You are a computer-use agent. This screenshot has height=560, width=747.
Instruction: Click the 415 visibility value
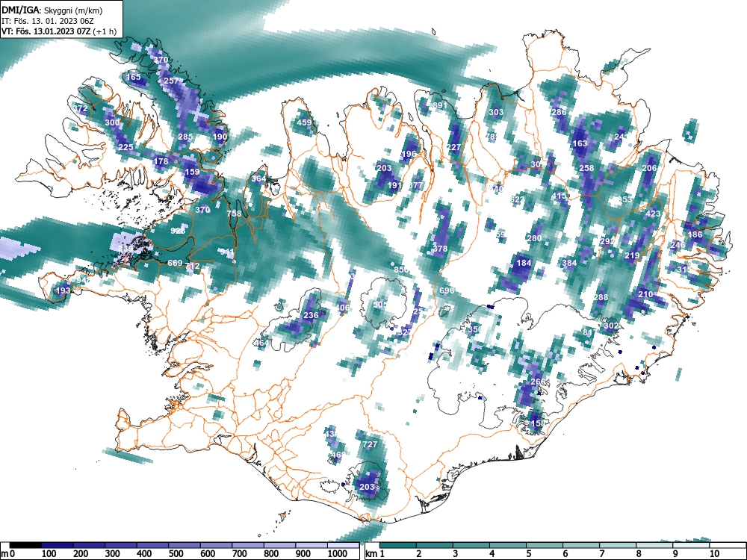pyautogui.click(x=559, y=196)
